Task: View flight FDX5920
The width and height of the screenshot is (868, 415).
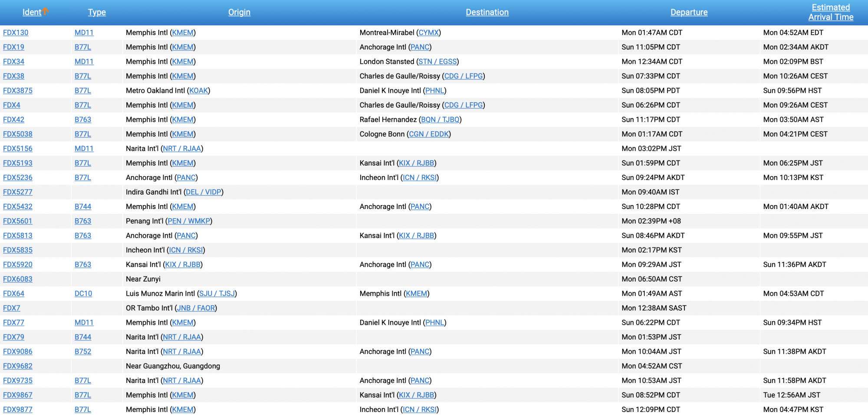Action: pos(18,265)
